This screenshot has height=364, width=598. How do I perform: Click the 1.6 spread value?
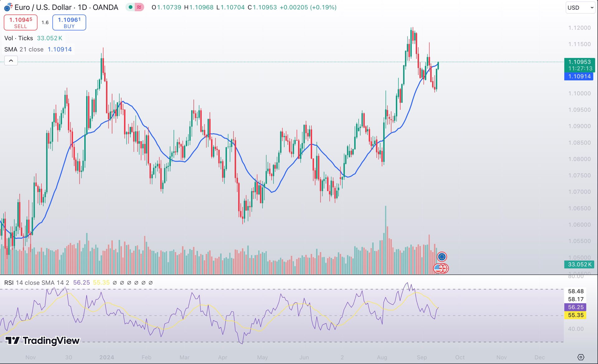pyautogui.click(x=45, y=22)
